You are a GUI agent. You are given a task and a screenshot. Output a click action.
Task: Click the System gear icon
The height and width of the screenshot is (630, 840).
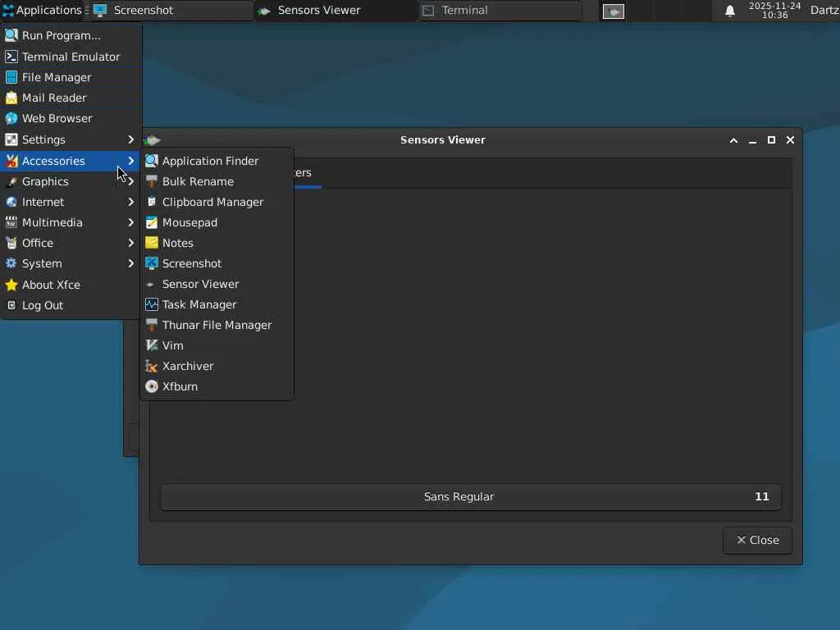click(x=11, y=263)
